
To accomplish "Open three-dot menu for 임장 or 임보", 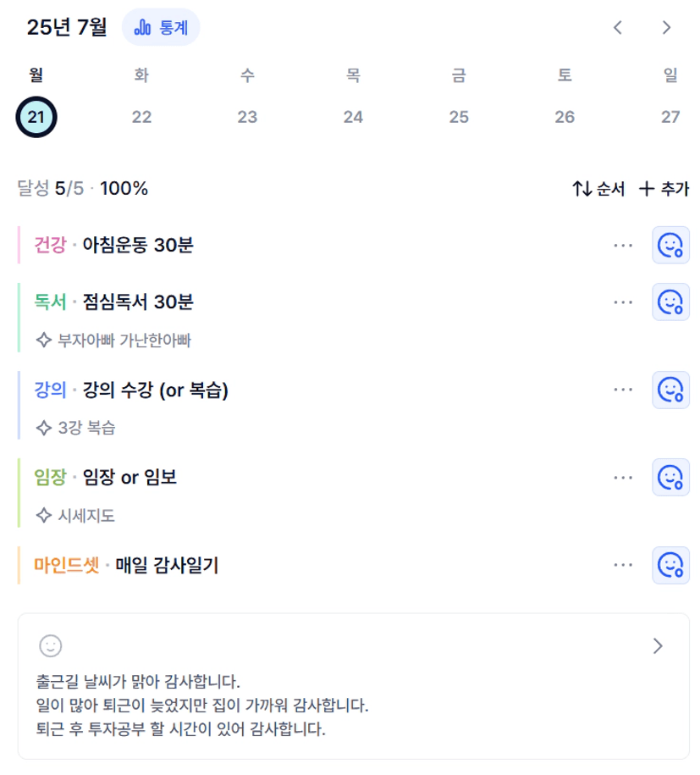I will 623,478.
